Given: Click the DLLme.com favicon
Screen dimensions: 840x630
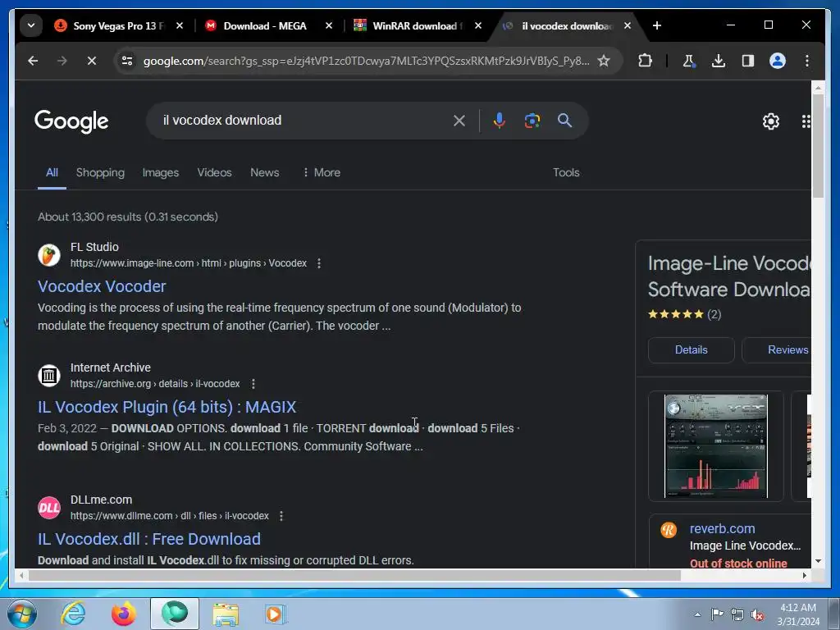Looking at the screenshot, I should pyautogui.click(x=48, y=507).
